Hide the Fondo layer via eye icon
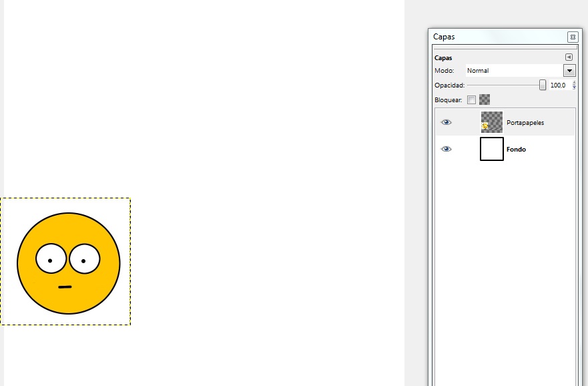The image size is (588, 386). point(446,149)
